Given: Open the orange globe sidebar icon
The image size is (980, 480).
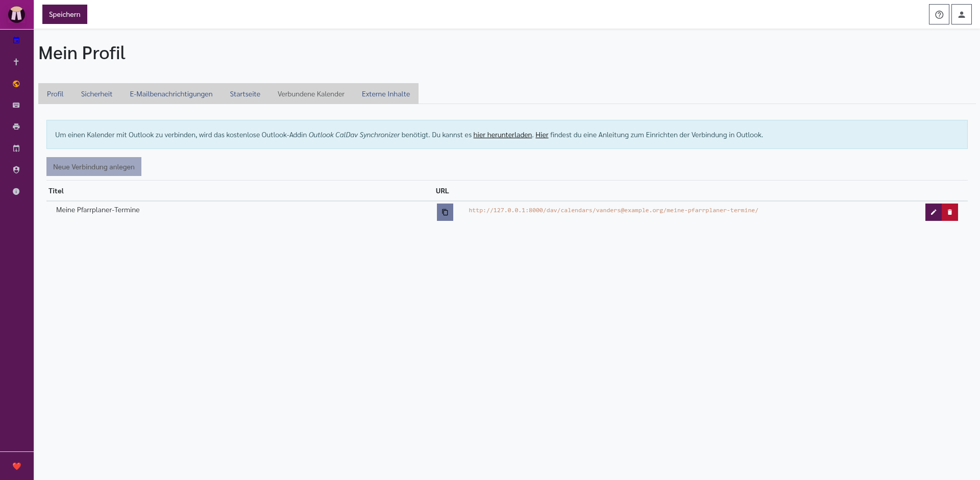Looking at the screenshot, I should [16, 84].
